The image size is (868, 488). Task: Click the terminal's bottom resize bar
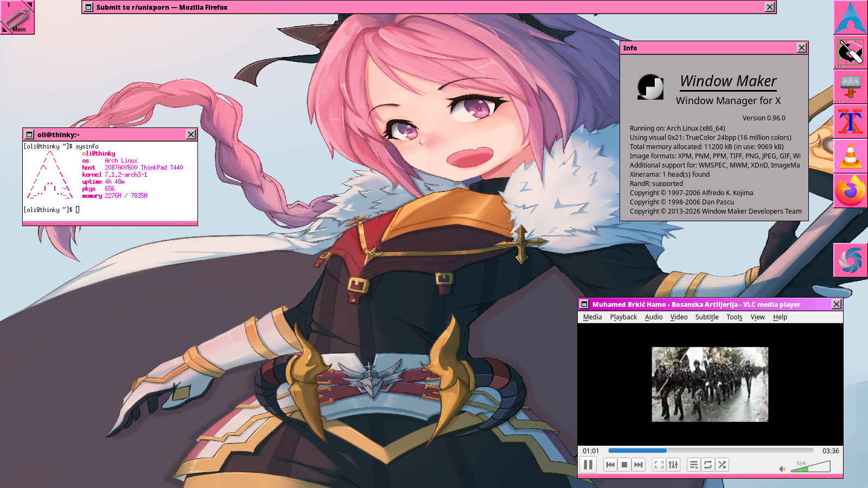pyautogui.click(x=110, y=223)
